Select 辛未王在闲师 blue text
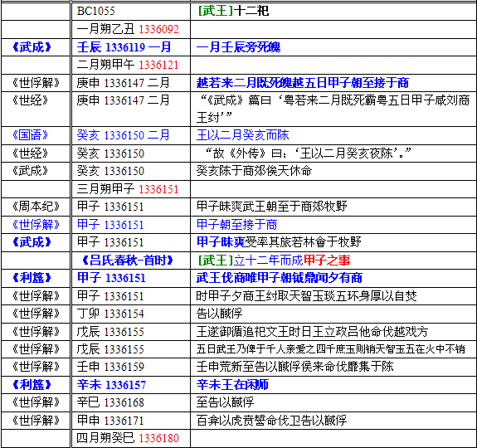This screenshot has height=448, width=477. (232, 385)
